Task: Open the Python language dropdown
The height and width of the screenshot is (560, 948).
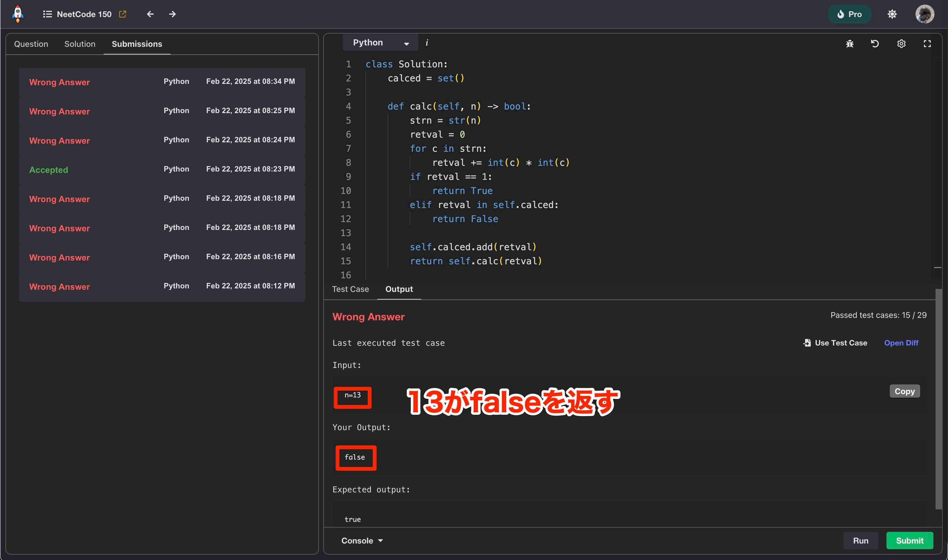Action: point(380,43)
